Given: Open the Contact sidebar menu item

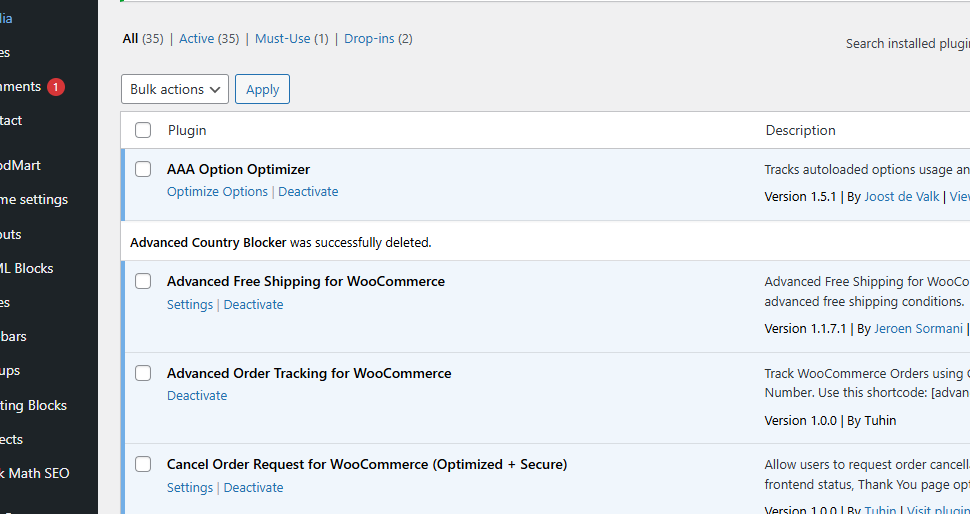Looking at the screenshot, I should click(11, 120).
